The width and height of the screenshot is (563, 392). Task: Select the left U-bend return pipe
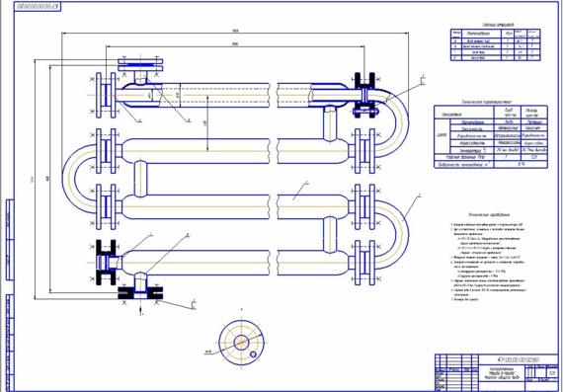[x=79, y=179]
